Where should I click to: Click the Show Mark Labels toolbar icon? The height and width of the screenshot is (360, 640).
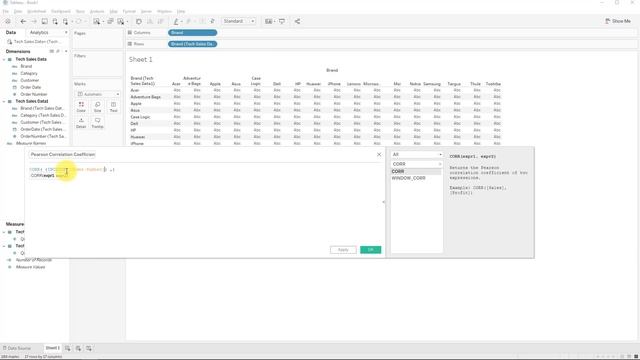[x=202, y=21]
